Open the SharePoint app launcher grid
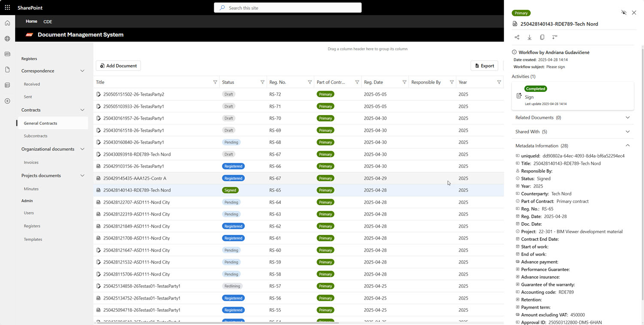Viewport: 644px width, 325px height. tap(7, 8)
